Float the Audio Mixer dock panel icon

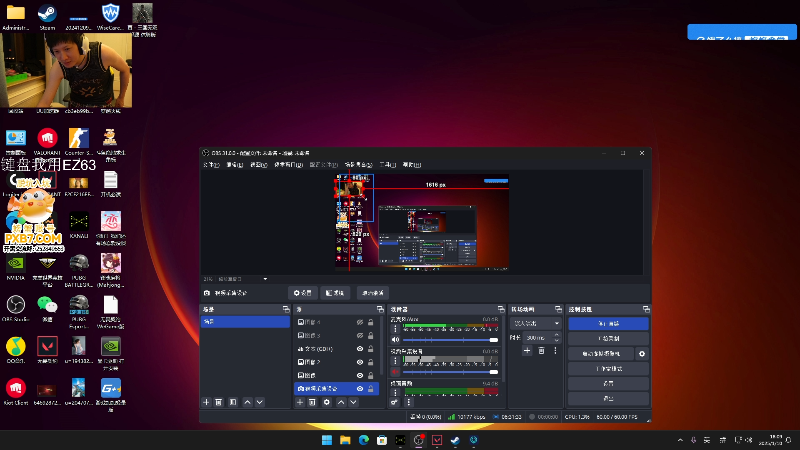(x=501, y=309)
